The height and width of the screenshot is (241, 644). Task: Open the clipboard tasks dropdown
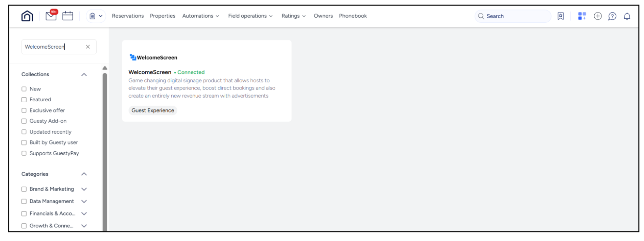point(96,16)
